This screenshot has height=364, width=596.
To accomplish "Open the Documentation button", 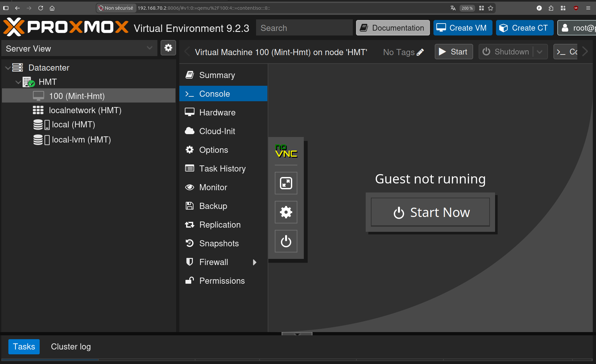I will click(393, 28).
